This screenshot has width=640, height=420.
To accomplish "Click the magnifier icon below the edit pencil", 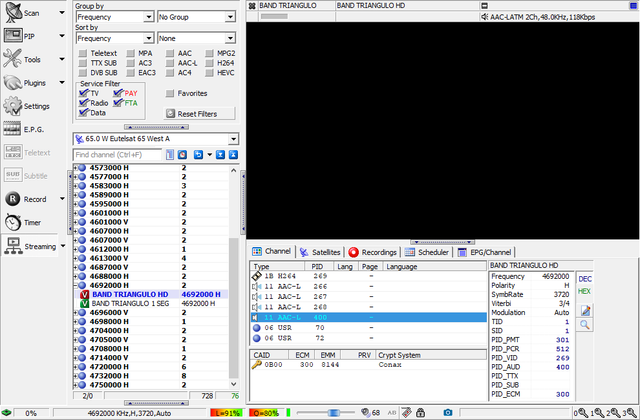I will tap(585, 325).
